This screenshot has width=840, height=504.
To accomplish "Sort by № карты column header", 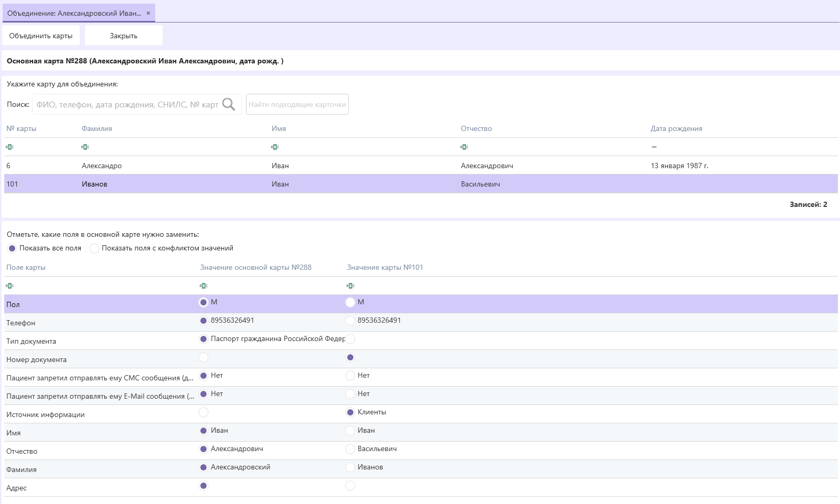I will [x=21, y=128].
